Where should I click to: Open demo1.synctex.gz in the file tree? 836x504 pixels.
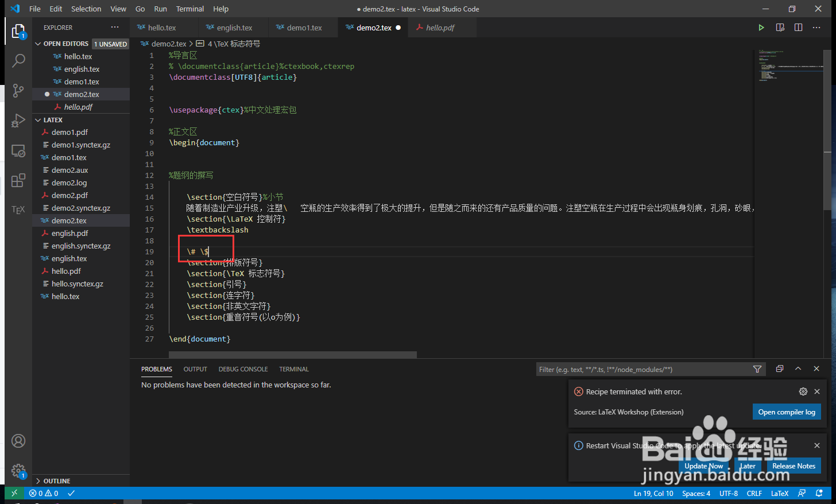tap(81, 145)
